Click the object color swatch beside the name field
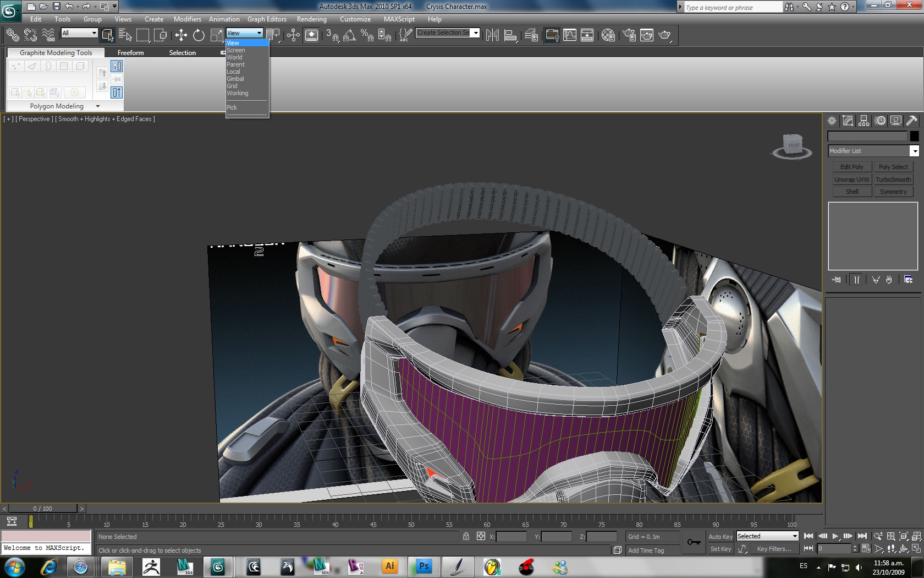 click(x=914, y=136)
